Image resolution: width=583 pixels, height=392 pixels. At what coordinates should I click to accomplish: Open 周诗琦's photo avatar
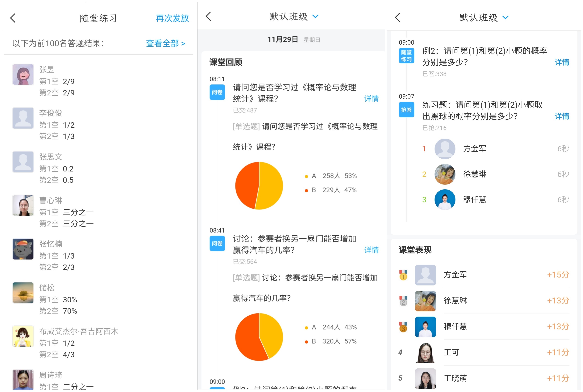pyautogui.click(x=23, y=380)
